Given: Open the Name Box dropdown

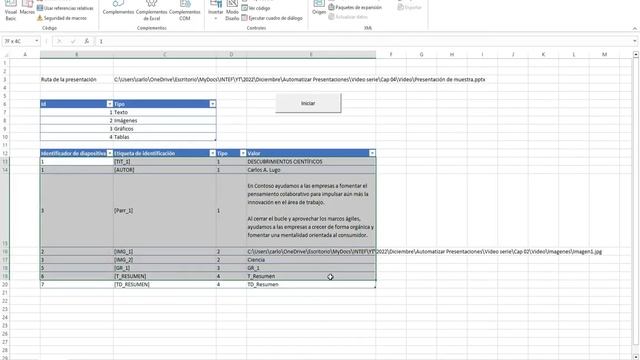Looking at the screenshot, I should [37, 41].
